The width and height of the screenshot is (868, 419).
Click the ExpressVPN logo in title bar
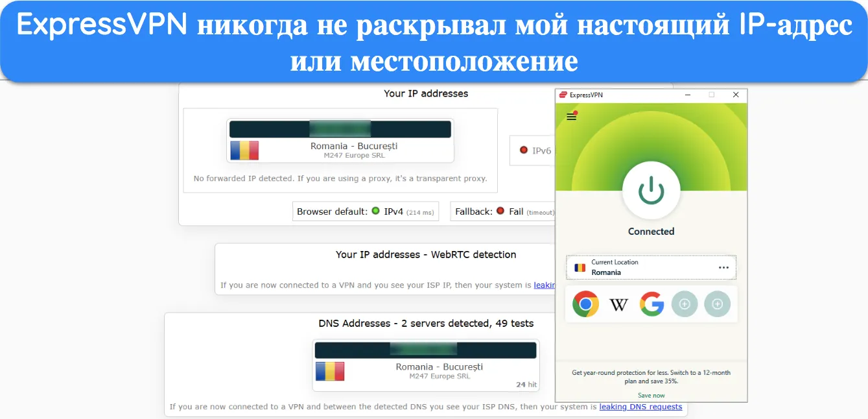click(563, 95)
